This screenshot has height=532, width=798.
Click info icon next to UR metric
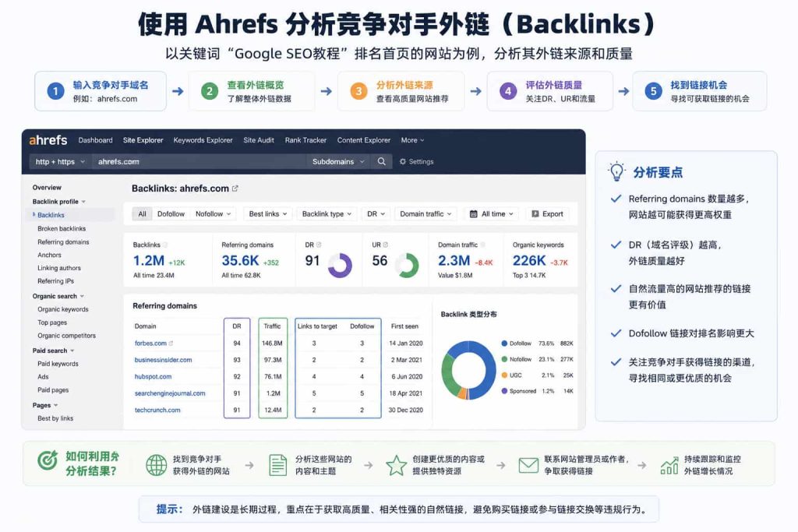(386, 245)
